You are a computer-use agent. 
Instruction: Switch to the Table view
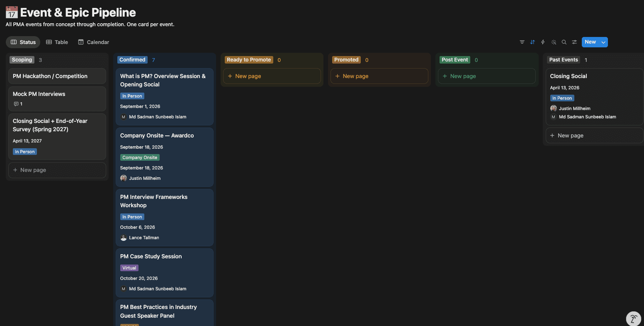57,42
